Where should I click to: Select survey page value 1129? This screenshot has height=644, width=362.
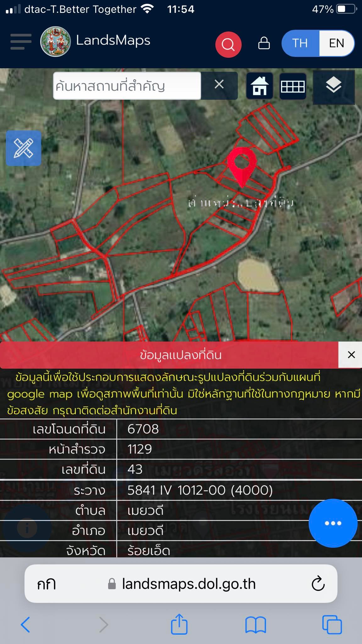[x=140, y=449]
